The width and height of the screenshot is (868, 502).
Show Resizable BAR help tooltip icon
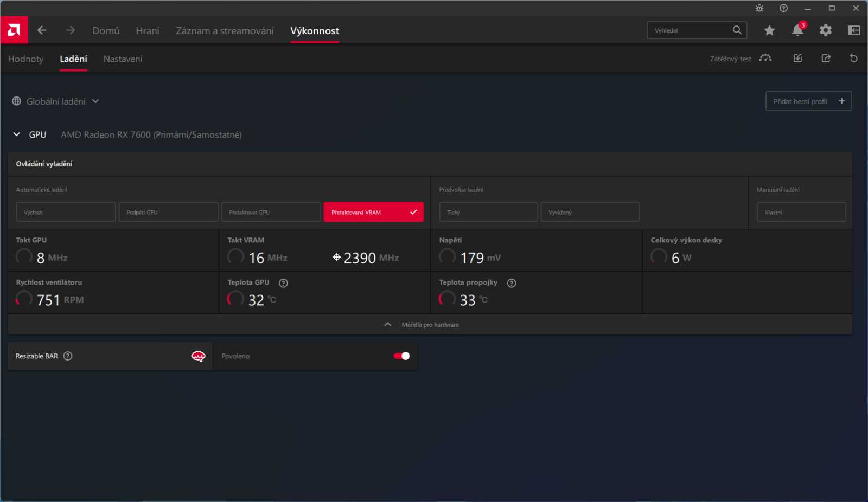[68, 356]
